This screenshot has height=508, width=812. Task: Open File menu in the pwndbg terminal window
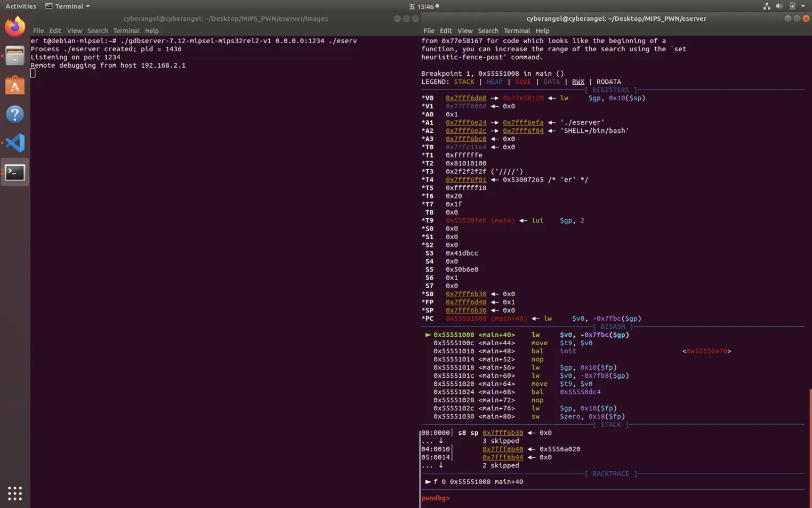pos(429,31)
